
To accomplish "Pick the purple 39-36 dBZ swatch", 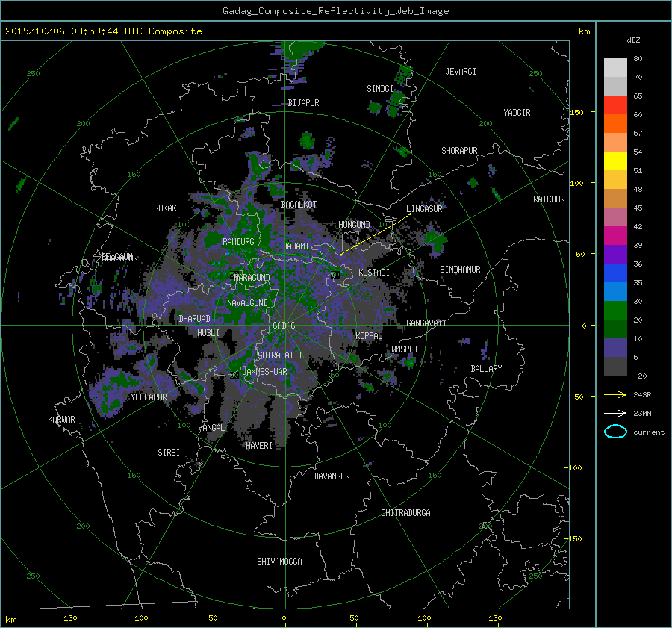I will click(x=615, y=254).
